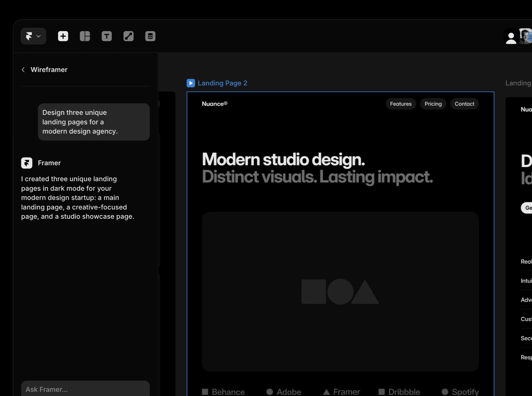Open the Layout tool icon
The height and width of the screenshot is (396, 532).
85,36
